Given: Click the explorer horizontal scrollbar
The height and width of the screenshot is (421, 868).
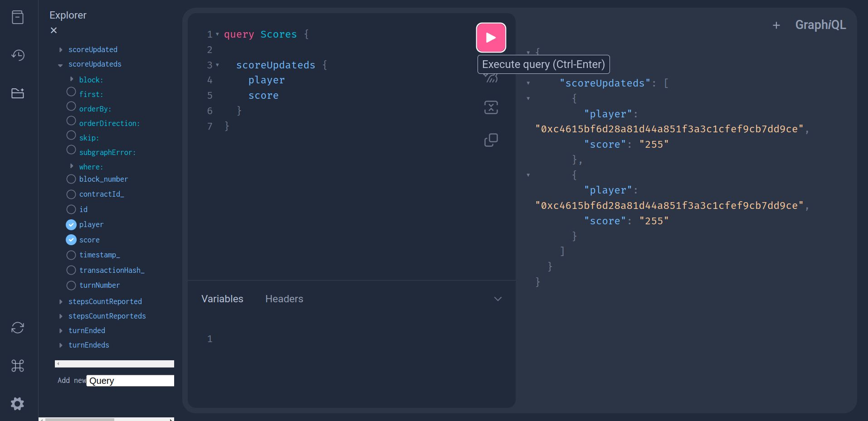Looking at the screenshot, I should tap(114, 364).
